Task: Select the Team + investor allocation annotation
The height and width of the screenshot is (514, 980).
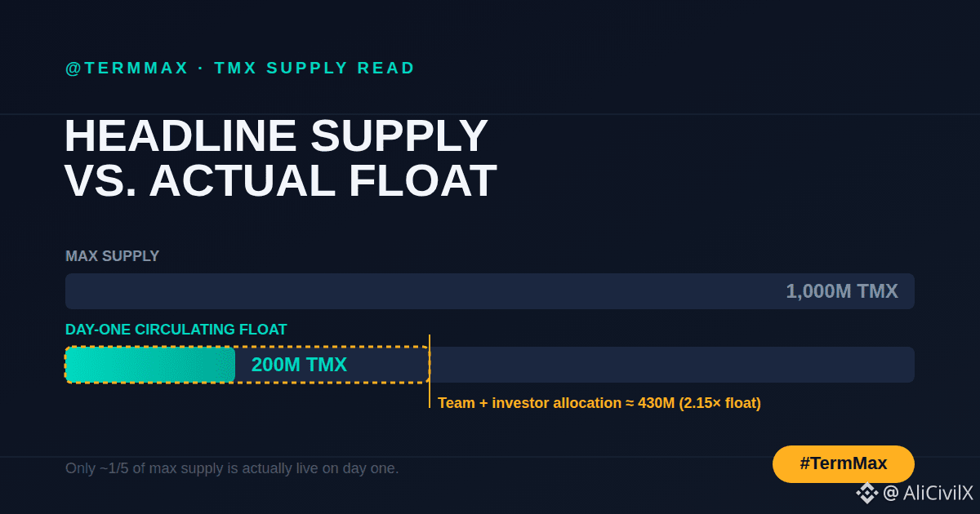Action: (599, 403)
